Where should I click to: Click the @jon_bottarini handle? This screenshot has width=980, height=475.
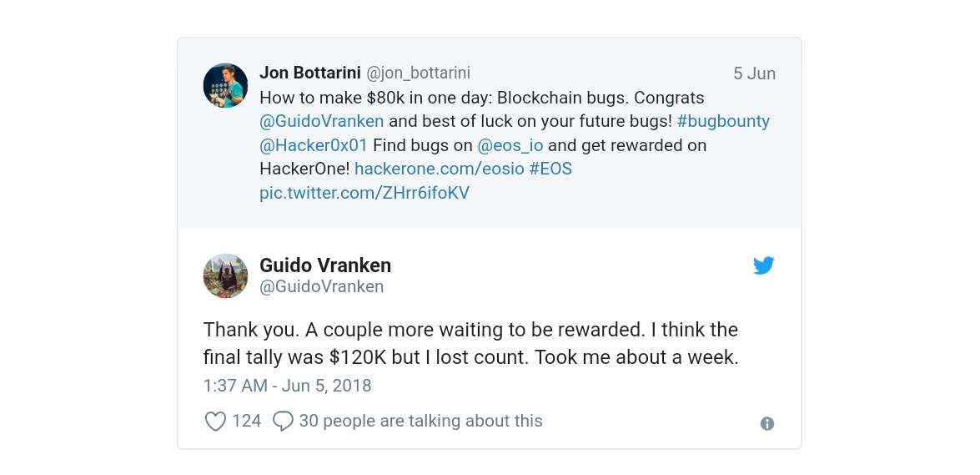click(418, 73)
